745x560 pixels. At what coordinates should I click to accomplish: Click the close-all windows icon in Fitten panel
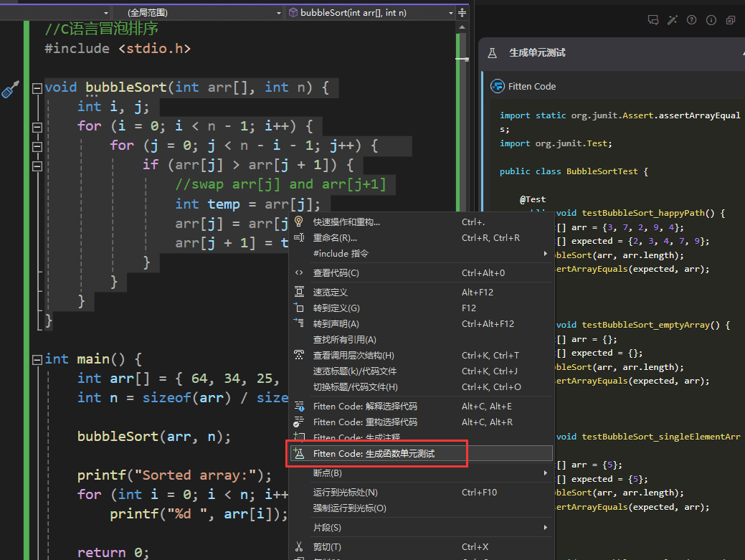pos(730,20)
